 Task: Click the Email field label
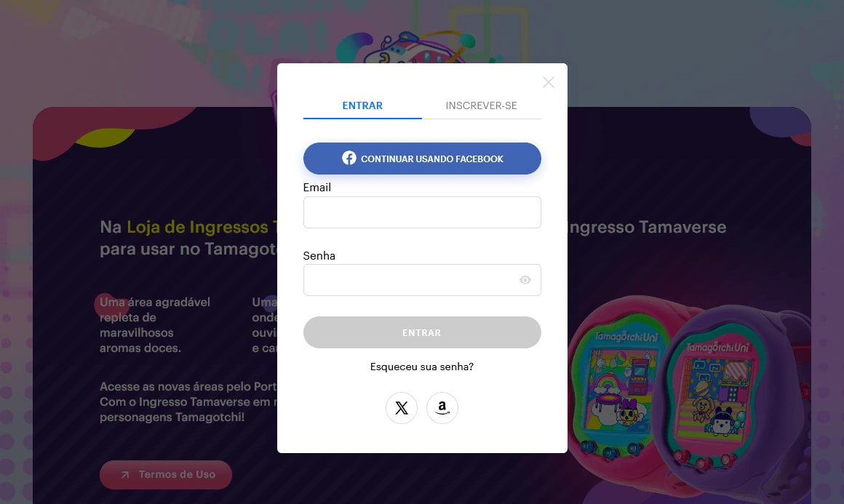(x=317, y=187)
